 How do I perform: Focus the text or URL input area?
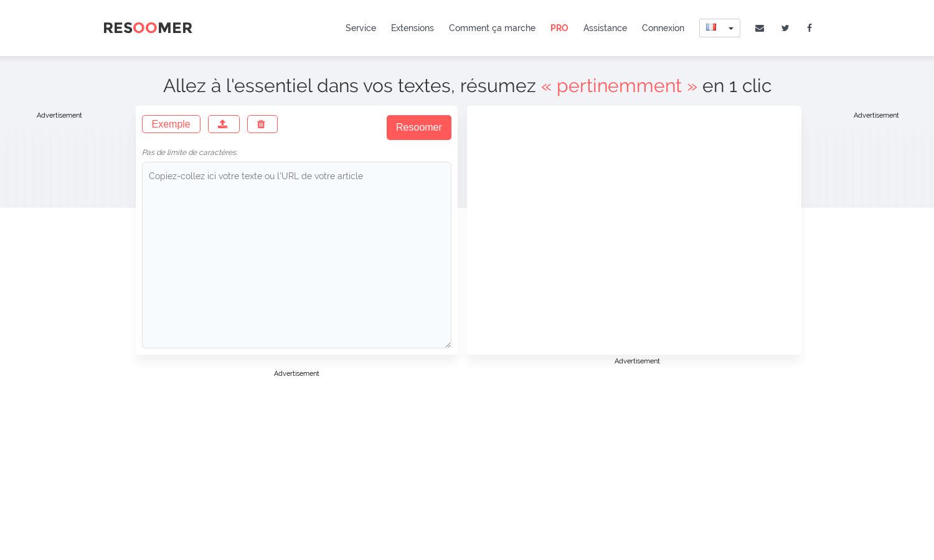296,255
